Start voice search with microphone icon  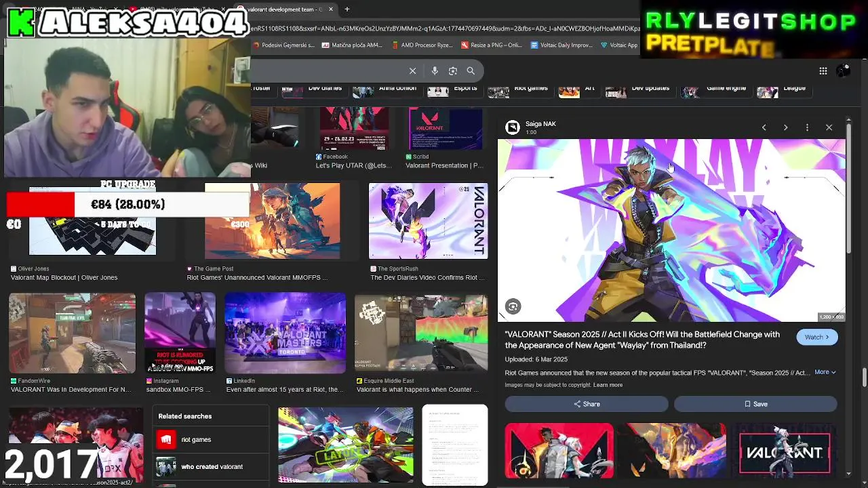pos(435,70)
